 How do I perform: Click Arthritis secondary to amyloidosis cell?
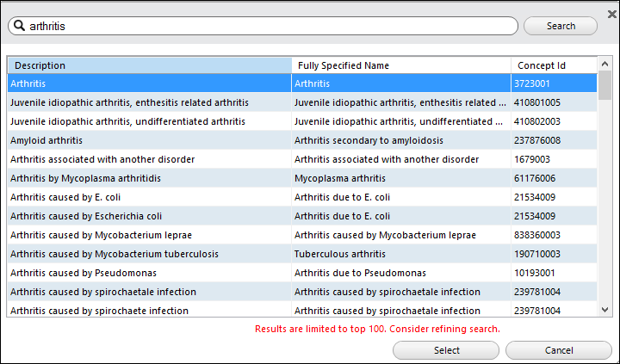click(x=401, y=140)
